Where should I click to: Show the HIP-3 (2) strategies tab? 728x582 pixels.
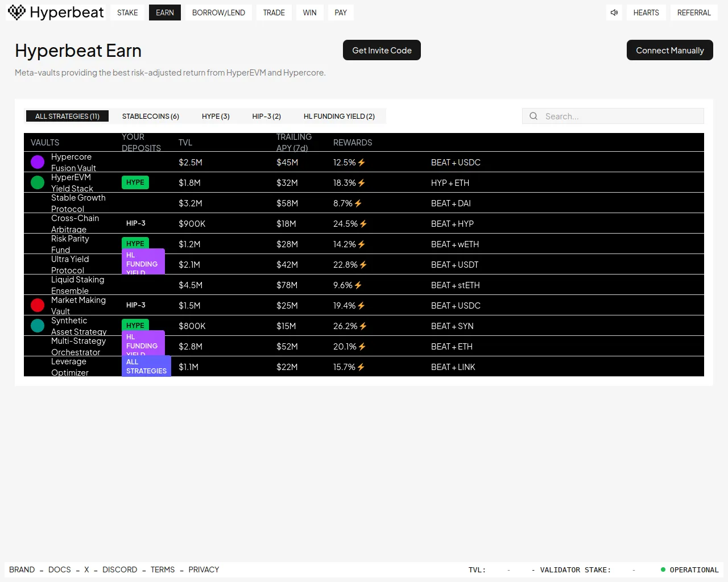266,116
